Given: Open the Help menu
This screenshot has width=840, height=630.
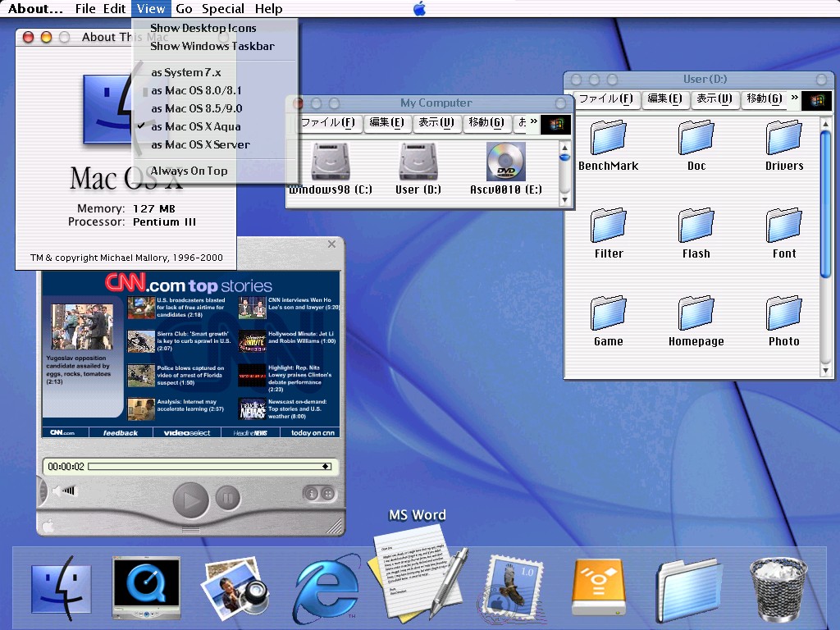Looking at the screenshot, I should coord(268,8).
